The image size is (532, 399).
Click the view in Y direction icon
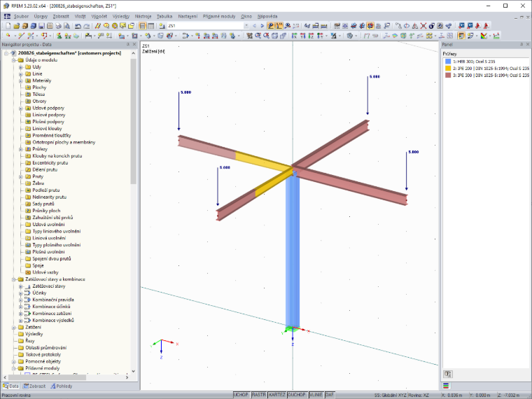[x=302, y=36]
